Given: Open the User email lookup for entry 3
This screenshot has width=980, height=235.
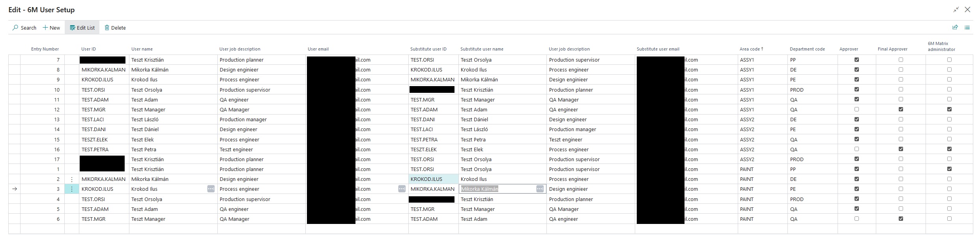Looking at the screenshot, I should point(402,189).
